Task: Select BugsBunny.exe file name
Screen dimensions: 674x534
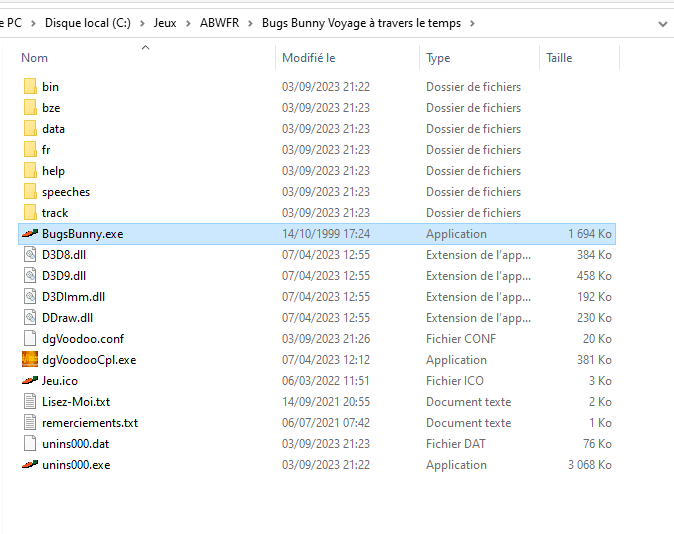Action: click(83, 234)
